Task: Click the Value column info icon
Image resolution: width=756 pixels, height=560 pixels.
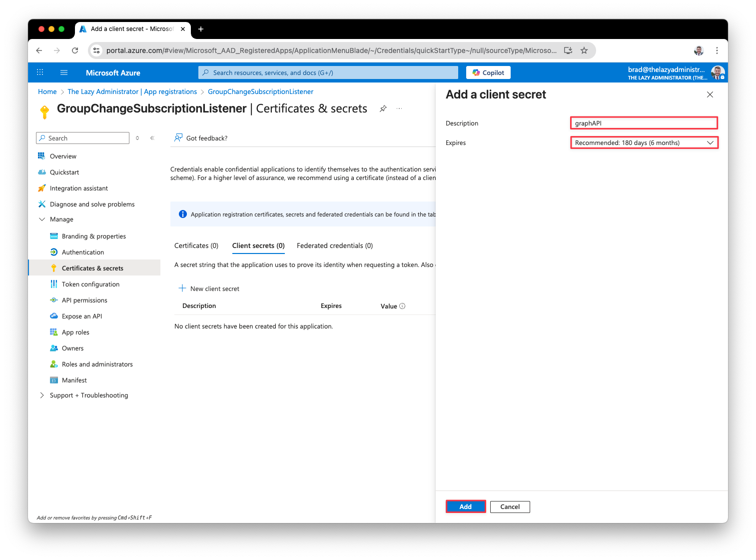Action: point(402,306)
